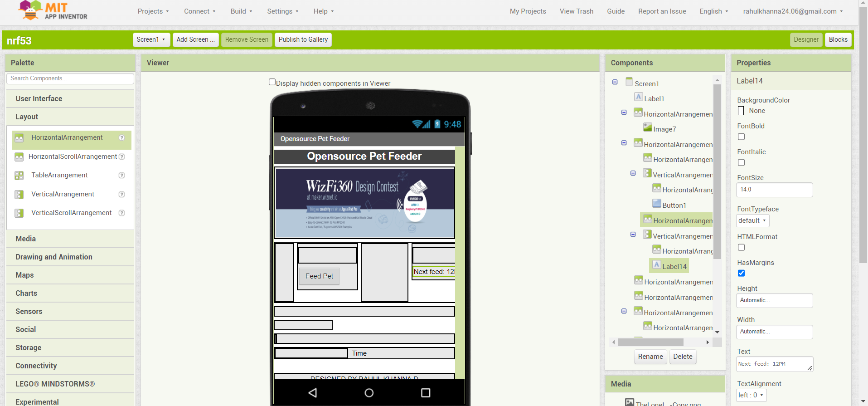The image size is (868, 406).
Task: Open the Screen1 screen selector dropdown
Action: click(x=151, y=39)
